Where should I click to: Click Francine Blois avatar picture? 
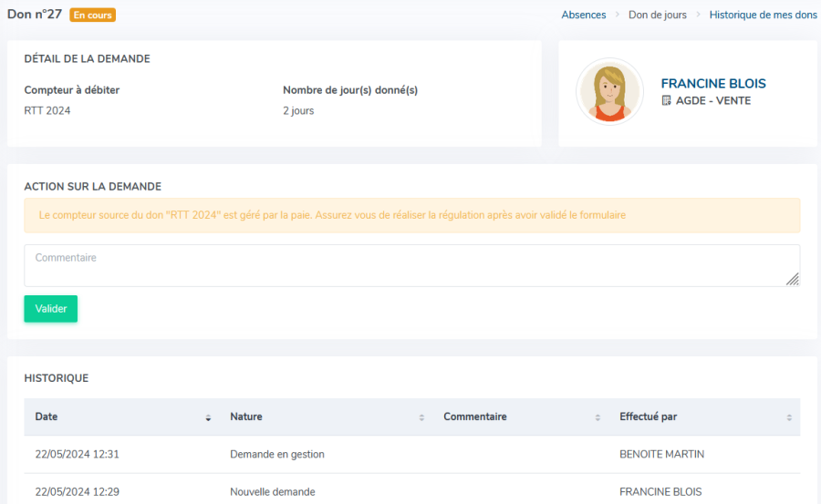[609, 91]
